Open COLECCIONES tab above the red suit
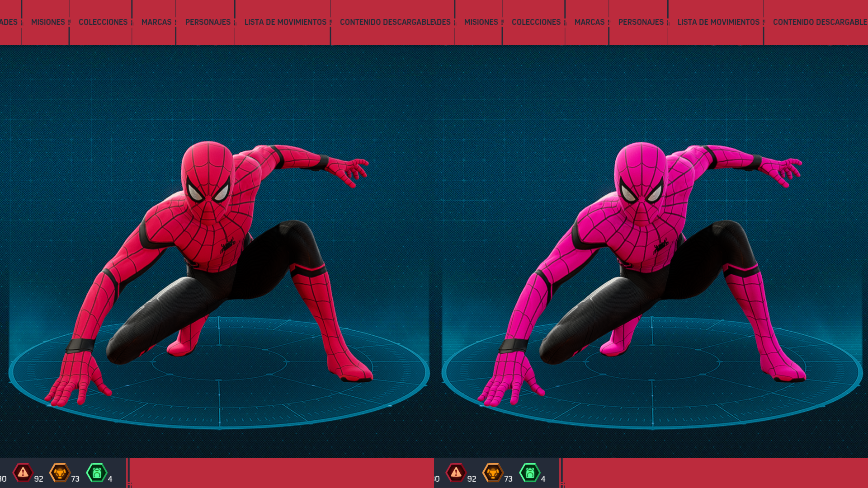868x488 pixels. [103, 22]
